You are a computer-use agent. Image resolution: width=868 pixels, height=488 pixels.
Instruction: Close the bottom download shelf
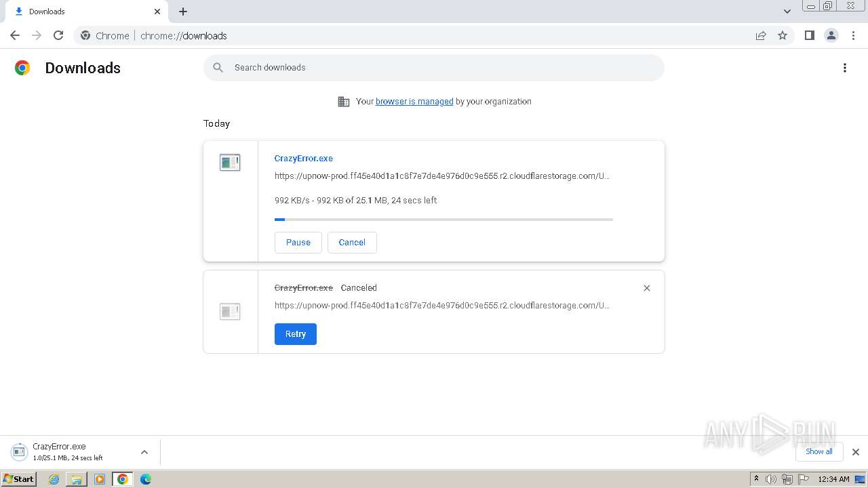(x=856, y=452)
